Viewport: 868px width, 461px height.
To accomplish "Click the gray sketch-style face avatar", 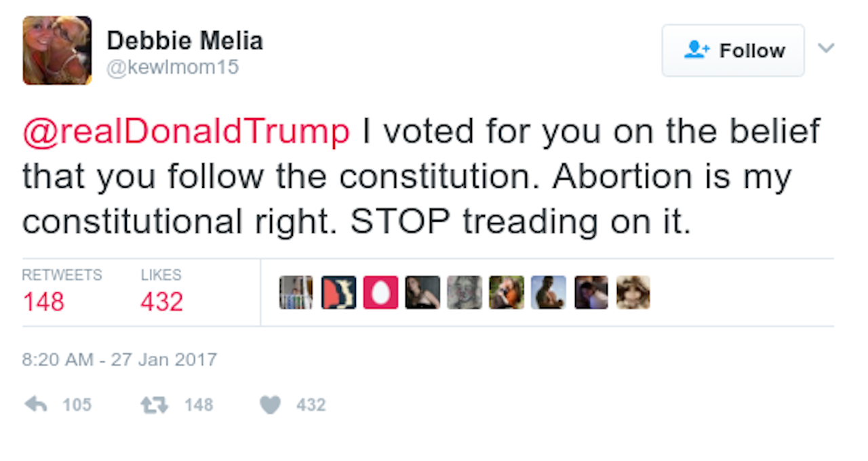I will point(465,292).
